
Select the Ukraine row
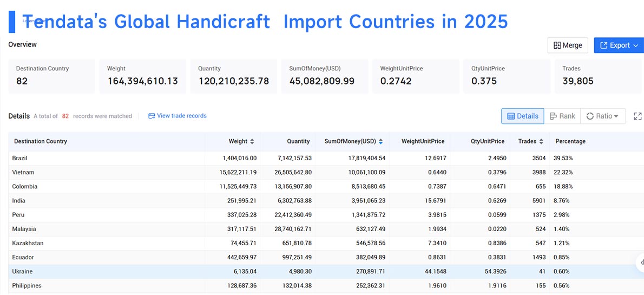click(326, 272)
